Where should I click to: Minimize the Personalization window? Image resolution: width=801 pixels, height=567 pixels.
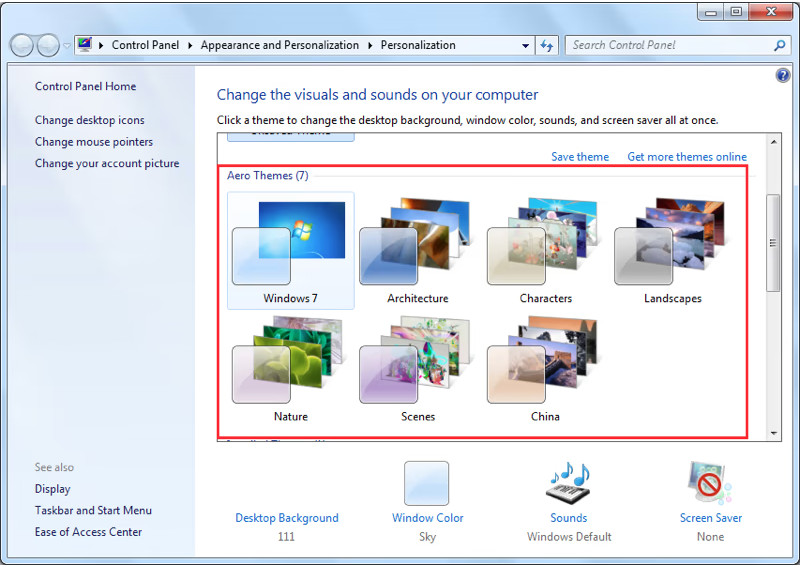tap(711, 12)
